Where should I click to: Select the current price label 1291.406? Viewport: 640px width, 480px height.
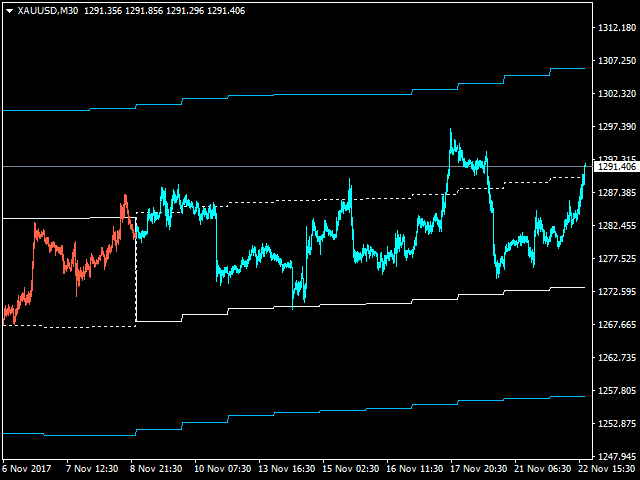614,166
